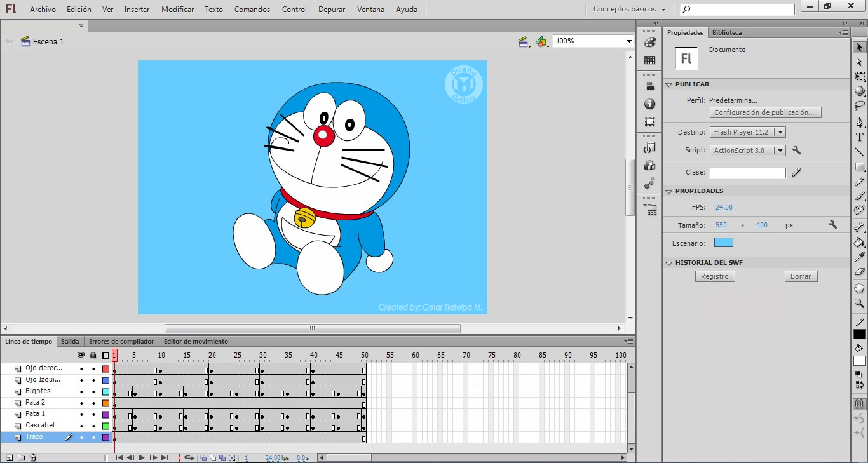Collapse the HISTORIAL DEL SWF section

coord(668,263)
